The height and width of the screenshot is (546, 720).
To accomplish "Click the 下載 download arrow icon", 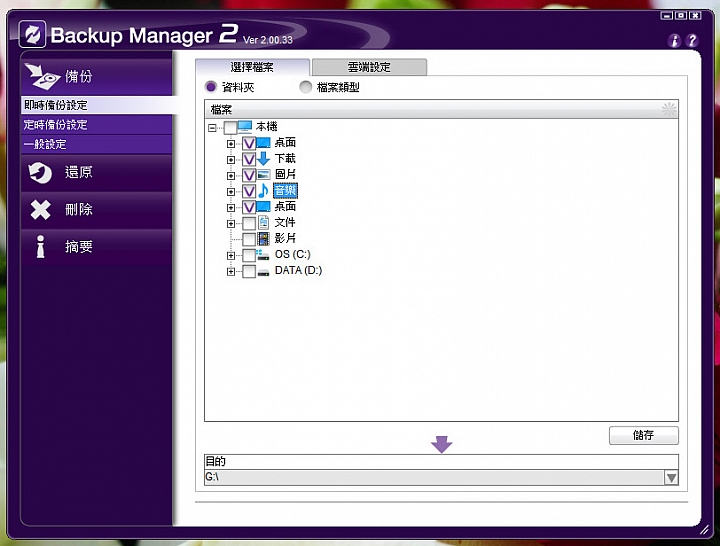I will [264, 158].
